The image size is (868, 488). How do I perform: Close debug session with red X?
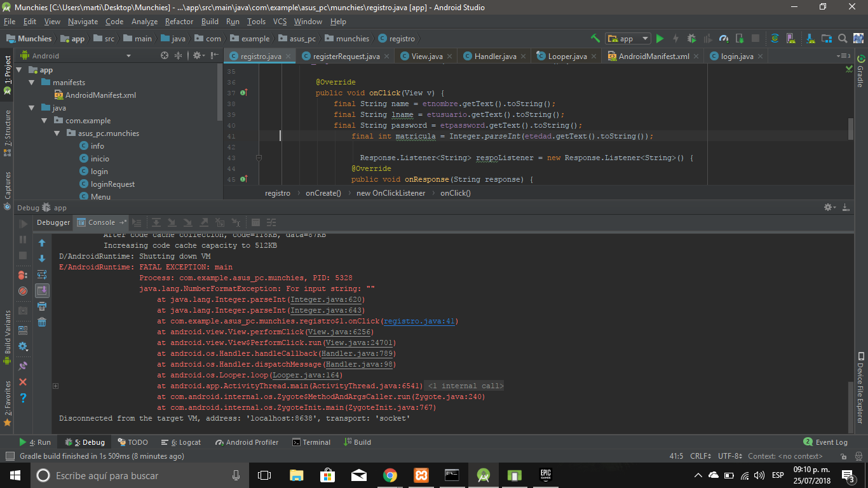point(23,382)
